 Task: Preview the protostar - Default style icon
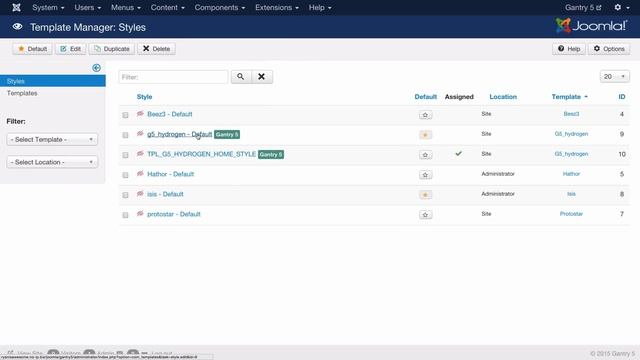(140, 214)
